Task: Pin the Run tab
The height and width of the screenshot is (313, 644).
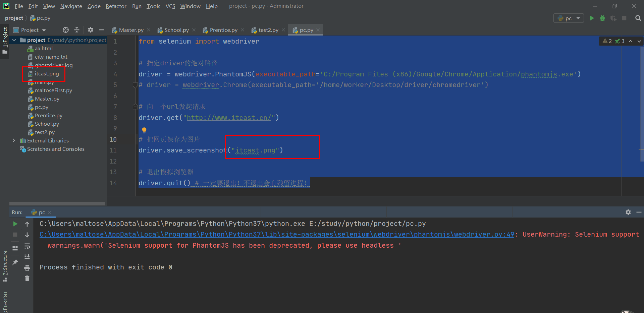Action: click(15, 262)
